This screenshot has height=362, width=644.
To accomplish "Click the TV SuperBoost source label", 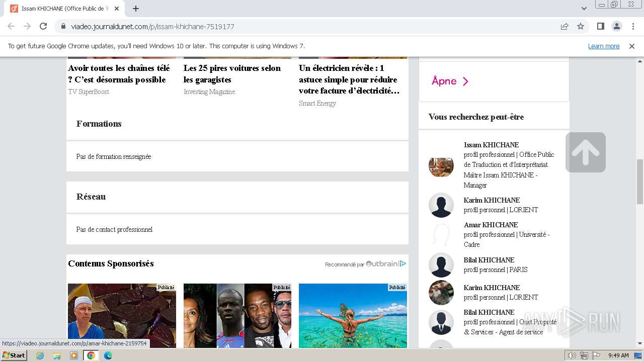I will (89, 92).
